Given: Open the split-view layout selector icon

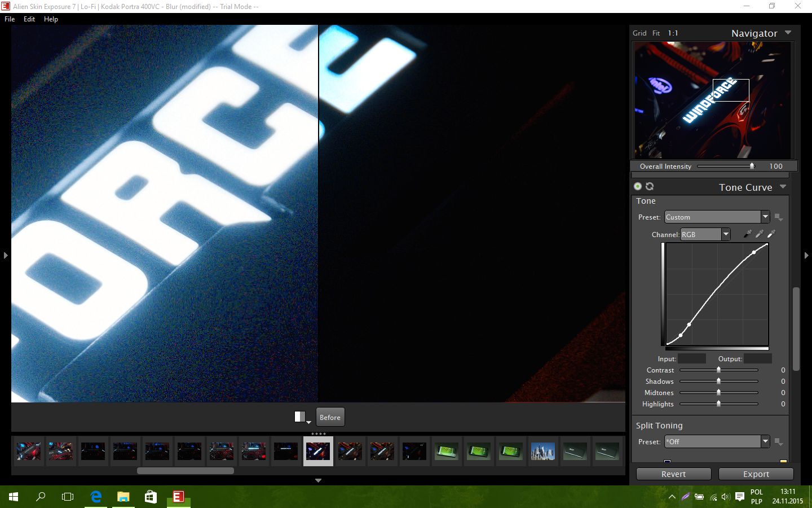Looking at the screenshot, I should click(302, 417).
